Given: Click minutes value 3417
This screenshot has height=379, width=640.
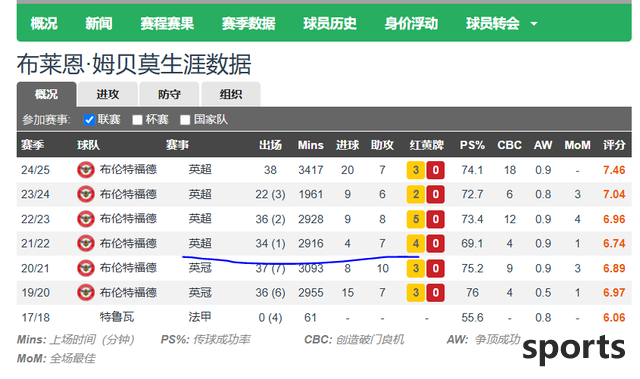Looking at the screenshot, I should coord(311,170).
